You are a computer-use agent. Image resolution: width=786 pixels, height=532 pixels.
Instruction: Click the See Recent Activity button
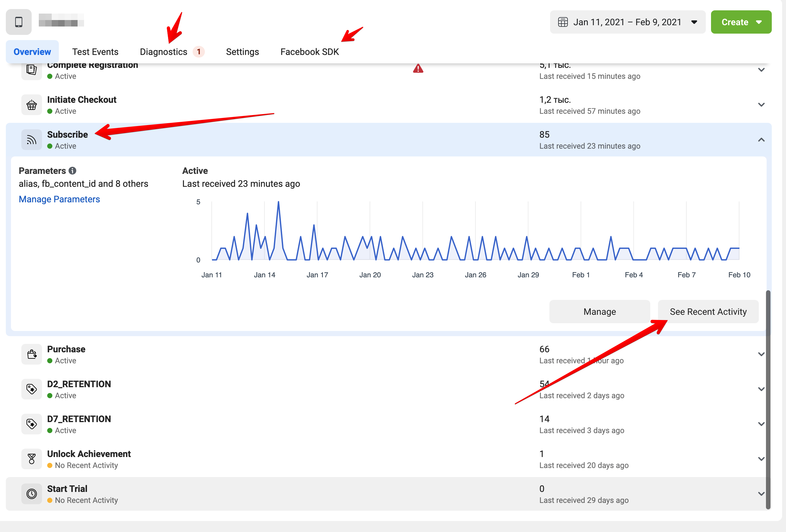pos(708,312)
